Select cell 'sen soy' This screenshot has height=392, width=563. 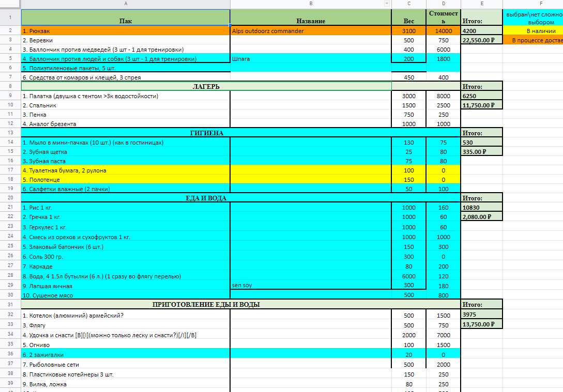(x=311, y=286)
